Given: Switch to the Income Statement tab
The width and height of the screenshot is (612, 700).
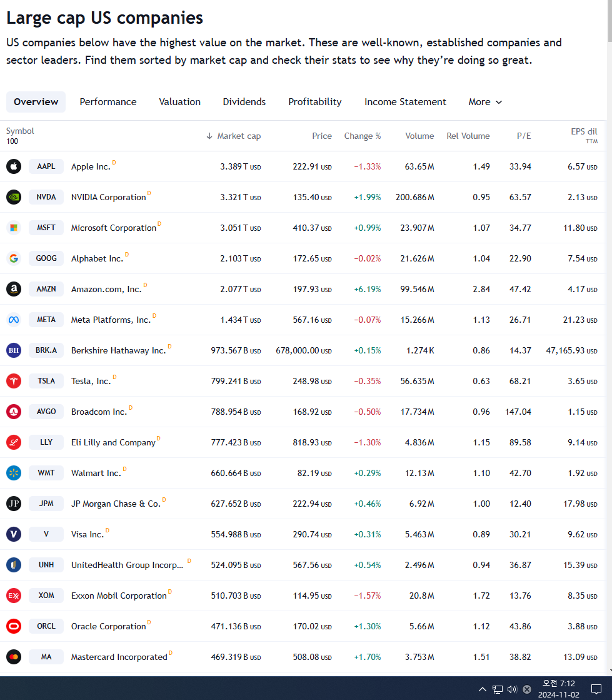Looking at the screenshot, I should click(405, 102).
